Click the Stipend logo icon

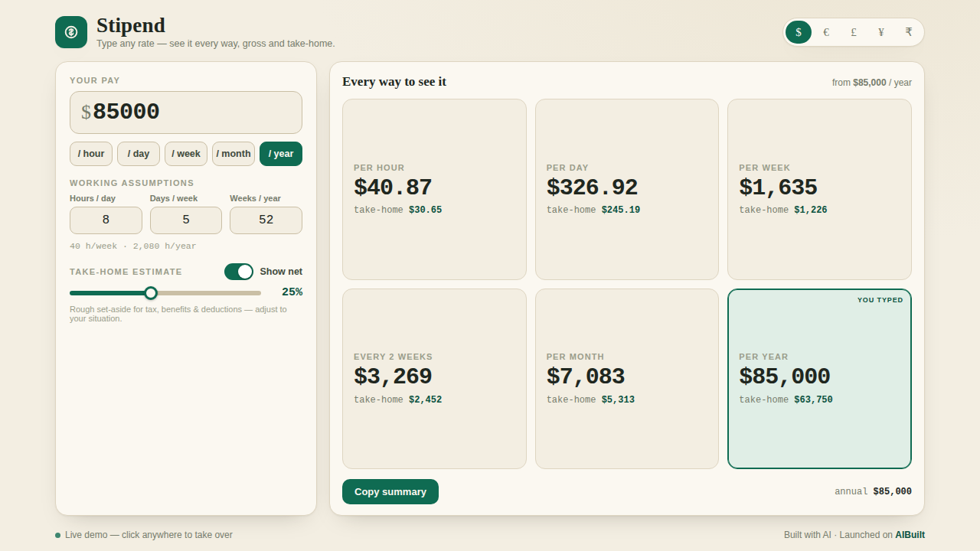tap(71, 32)
